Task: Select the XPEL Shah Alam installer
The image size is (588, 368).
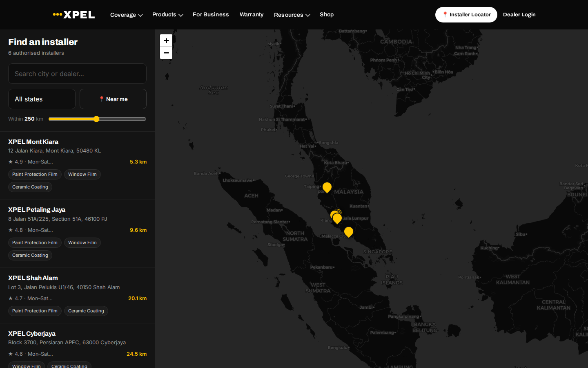Action: point(77,296)
